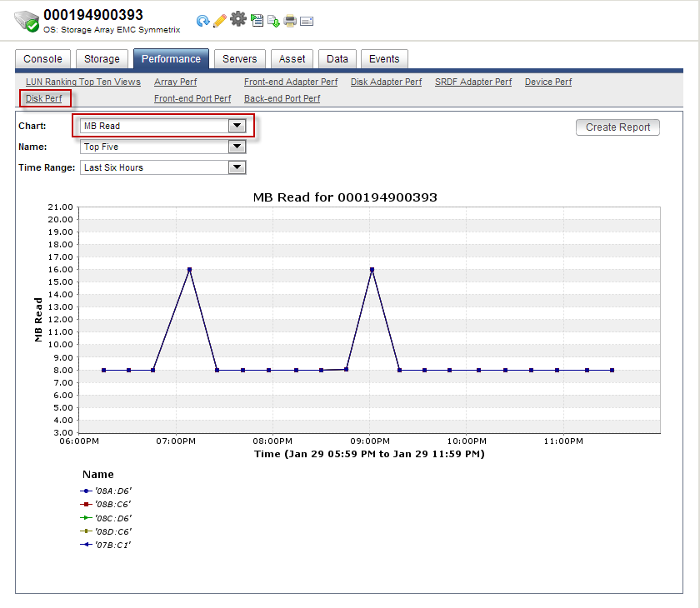Click the second 16.00 peak data point
Image resolution: width=700 pixels, height=608 pixels.
pos(372,269)
